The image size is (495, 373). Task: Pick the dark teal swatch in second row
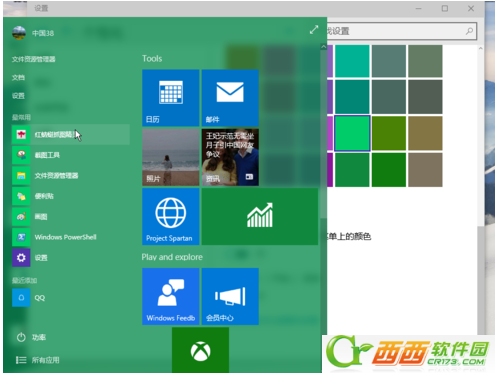click(x=352, y=97)
